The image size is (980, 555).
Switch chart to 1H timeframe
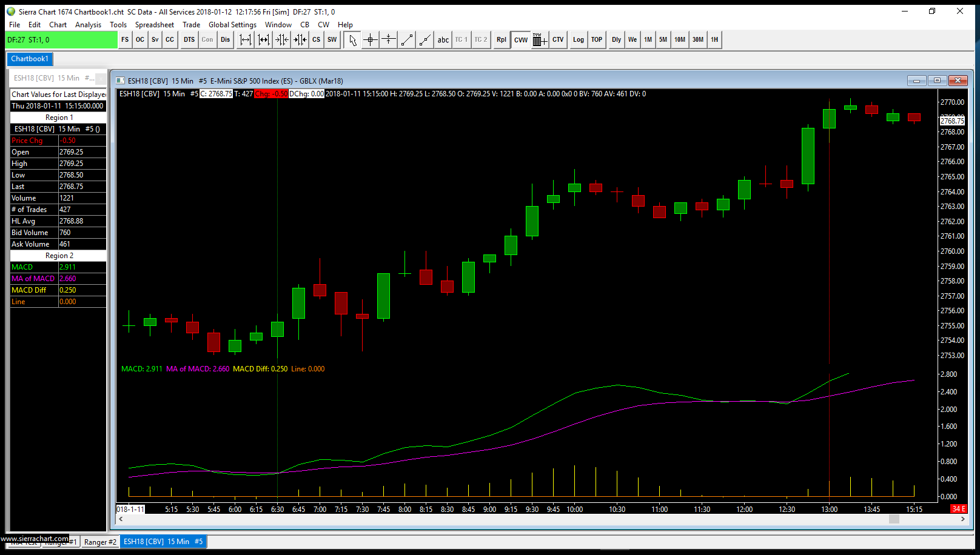[x=714, y=40]
